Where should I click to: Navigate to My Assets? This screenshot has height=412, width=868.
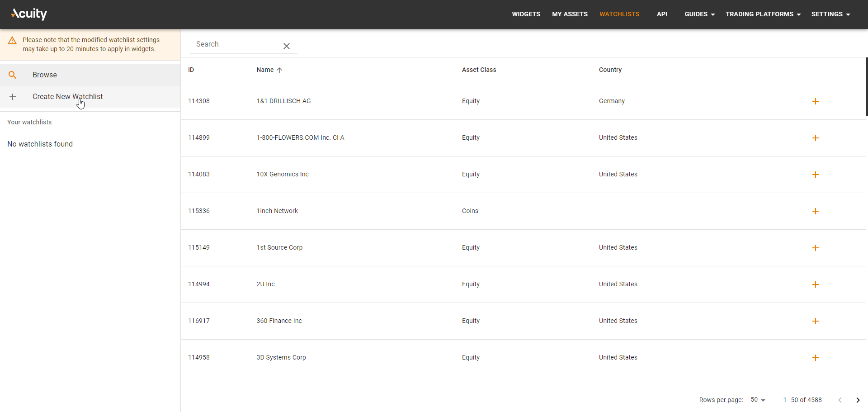coord(570,14)
